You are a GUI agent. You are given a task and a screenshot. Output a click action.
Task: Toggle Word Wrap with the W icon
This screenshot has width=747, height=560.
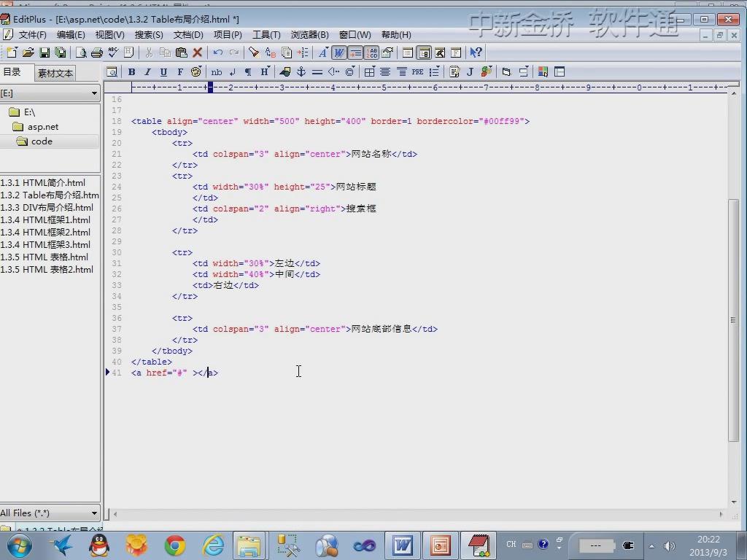coord(339,52)
